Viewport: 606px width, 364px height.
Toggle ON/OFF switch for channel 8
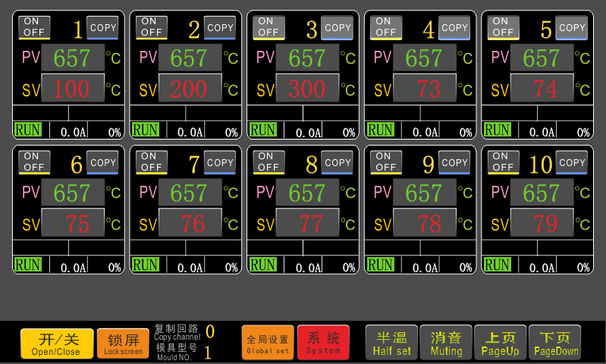pyautogui.click(x=268, y=162)
